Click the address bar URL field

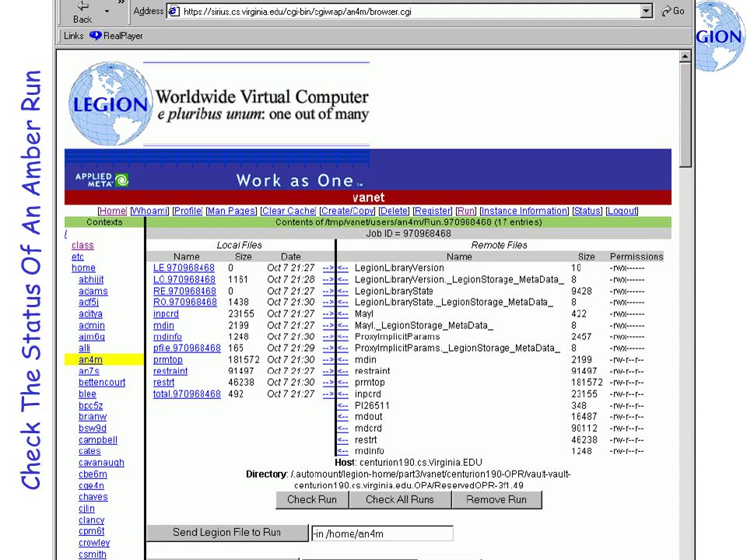click(x=410, y=12)
